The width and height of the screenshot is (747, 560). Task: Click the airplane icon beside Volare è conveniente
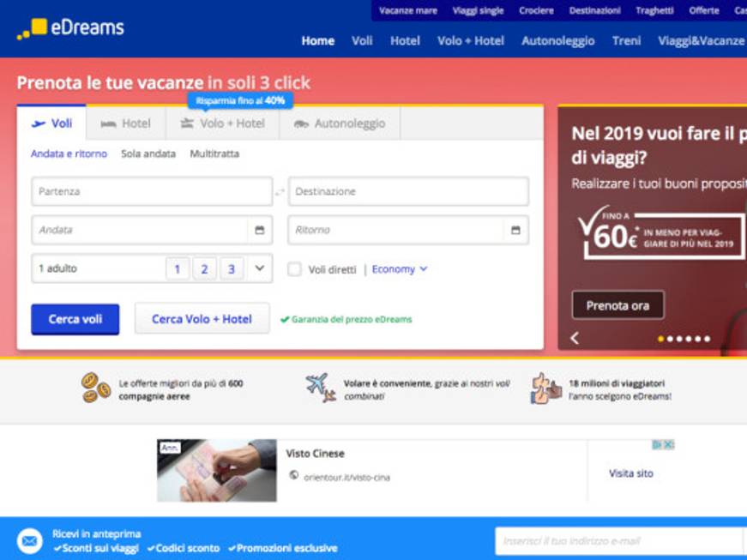[321, 388]
